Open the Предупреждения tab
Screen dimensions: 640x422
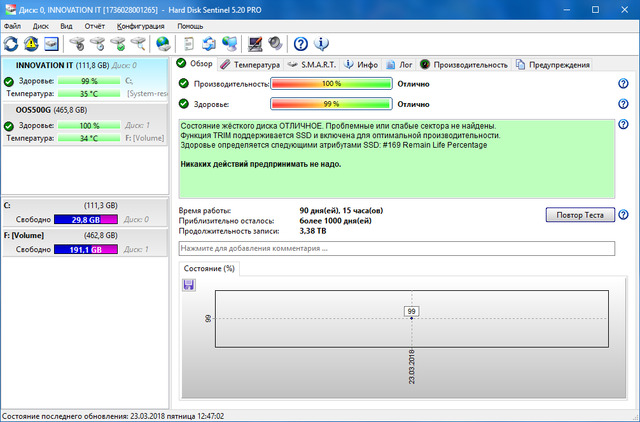pyautogui.click(x=553, y=65)
